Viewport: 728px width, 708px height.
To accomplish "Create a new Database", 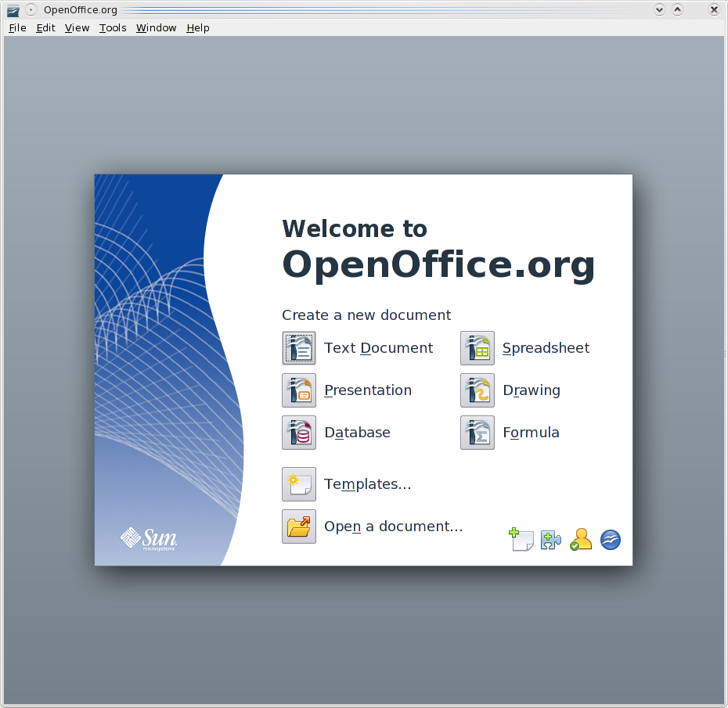I will [x=299, y=433].
